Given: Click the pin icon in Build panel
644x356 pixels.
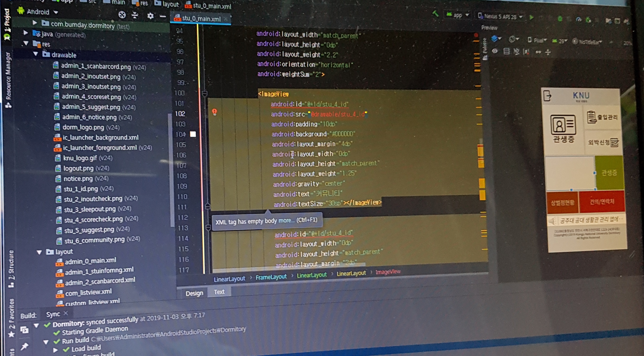Looking at the screenshot, I should 24,346.
